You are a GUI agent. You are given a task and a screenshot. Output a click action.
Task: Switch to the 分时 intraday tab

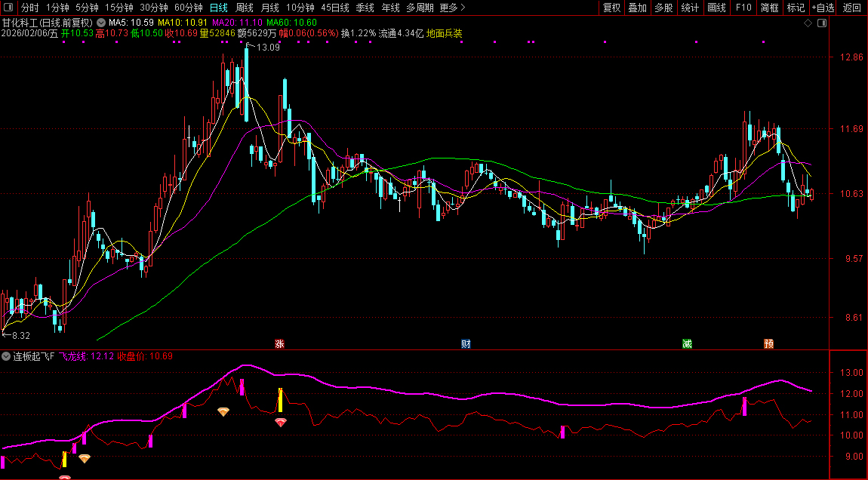coord(29,8)
